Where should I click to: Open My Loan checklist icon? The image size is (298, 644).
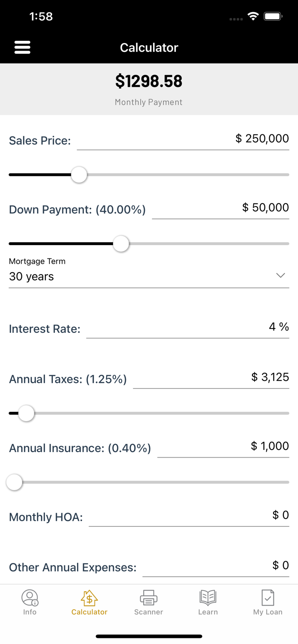click(x=267, y=598)
